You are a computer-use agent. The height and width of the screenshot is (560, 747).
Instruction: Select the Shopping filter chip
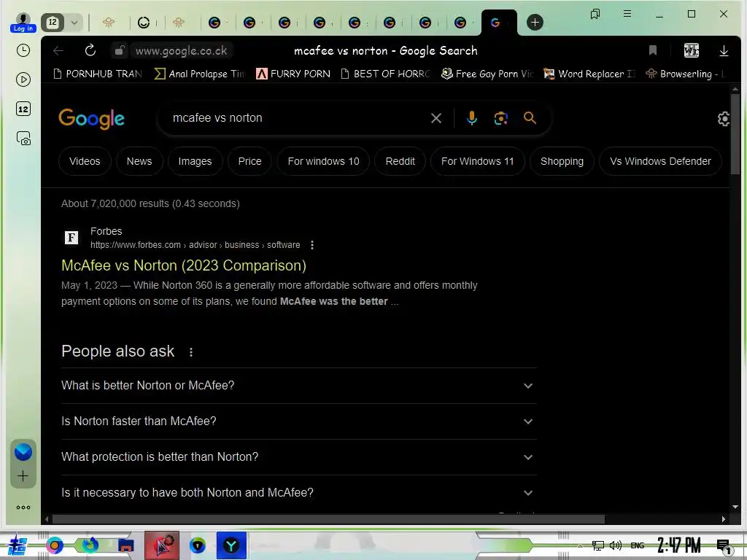562,161
